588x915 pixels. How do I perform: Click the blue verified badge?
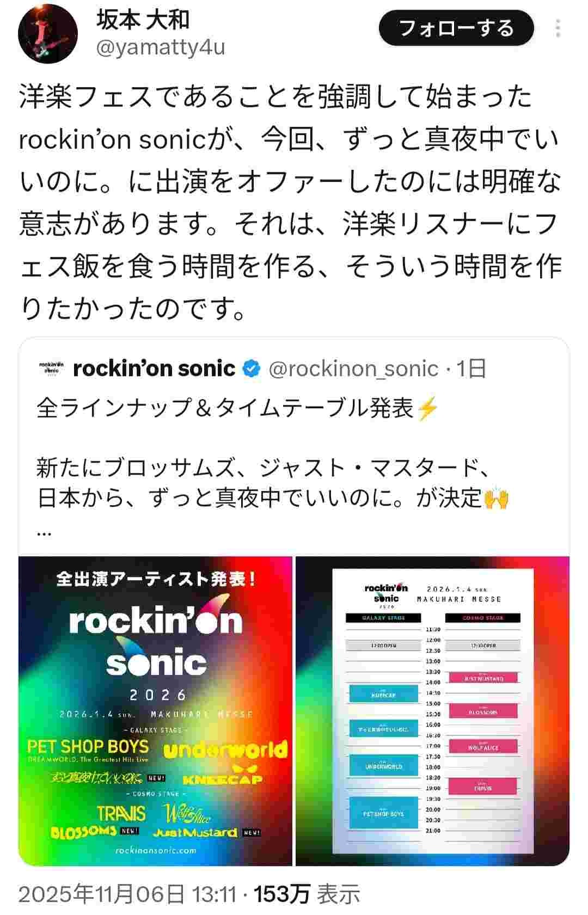point(251,369)
